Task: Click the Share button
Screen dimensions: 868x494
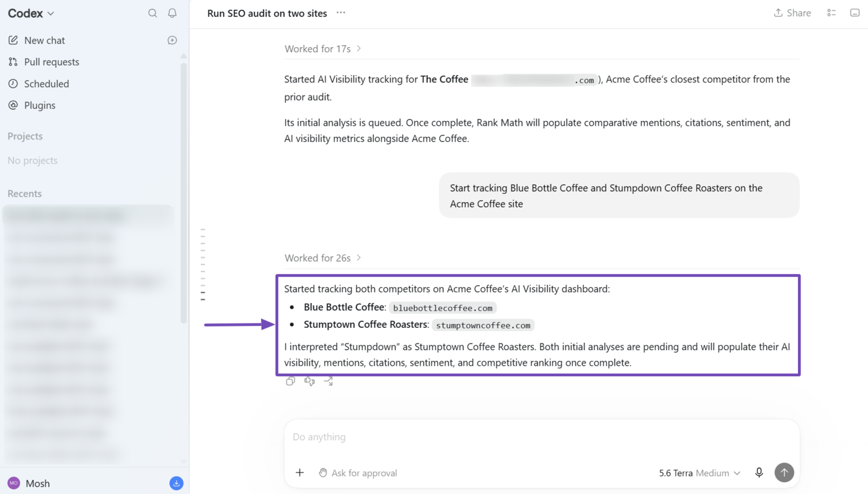Action: 792,13
